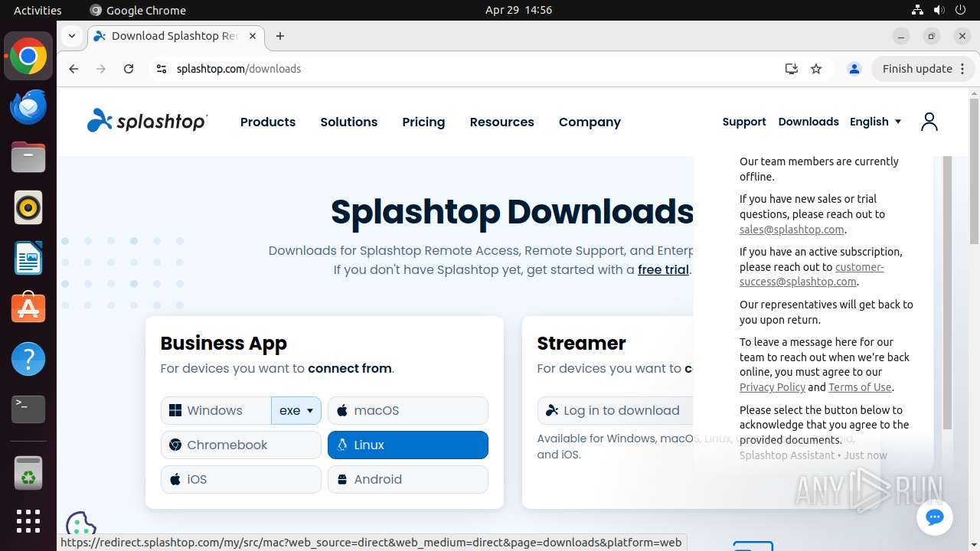Show Applications grid in the dock
Viewport: 980px width, 551px height.
pyautogui.click(x=28, y=521)
